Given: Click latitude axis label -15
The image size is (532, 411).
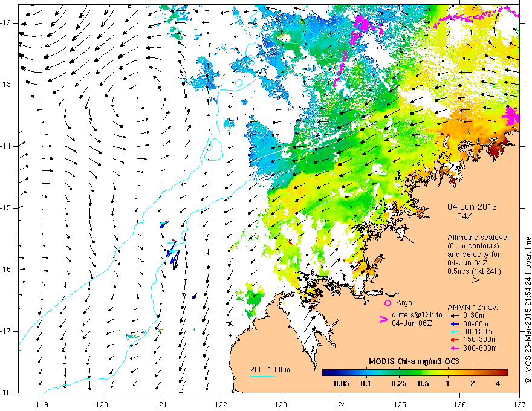Looking at the screenshot, I should coord(5,208).
